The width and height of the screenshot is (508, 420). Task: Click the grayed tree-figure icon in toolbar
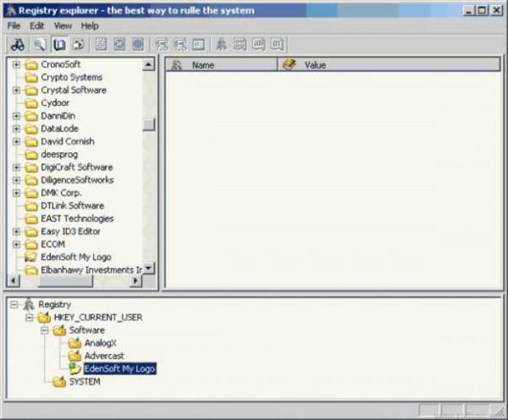coord(221,45)
